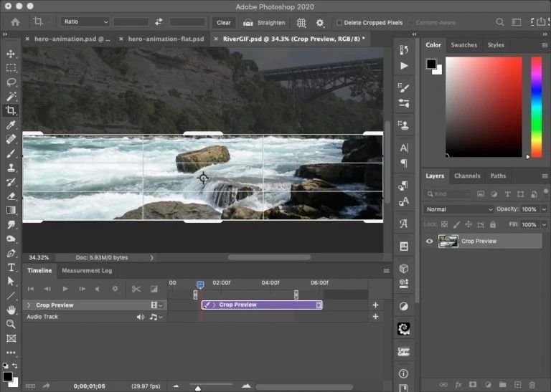Select the Type tool
The image size is (551, 392).
pos(11,267)
